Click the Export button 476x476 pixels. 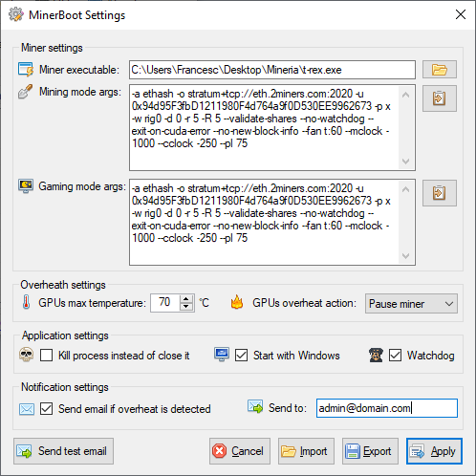370,451
